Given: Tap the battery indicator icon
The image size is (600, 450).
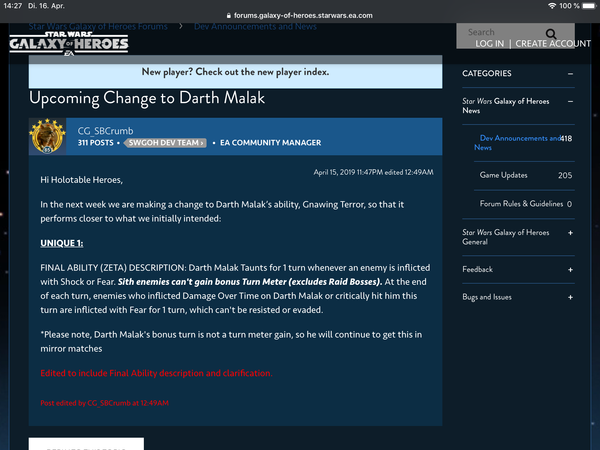Looking at the screenshot, I should 590,6.
